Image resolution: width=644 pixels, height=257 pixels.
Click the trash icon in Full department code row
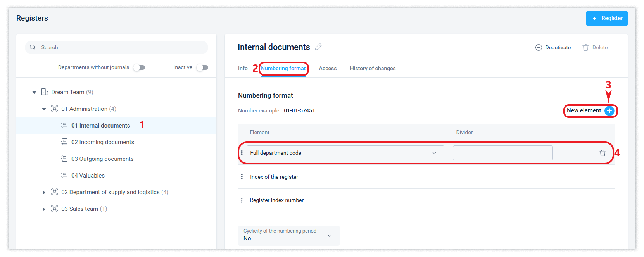[603, 153]
